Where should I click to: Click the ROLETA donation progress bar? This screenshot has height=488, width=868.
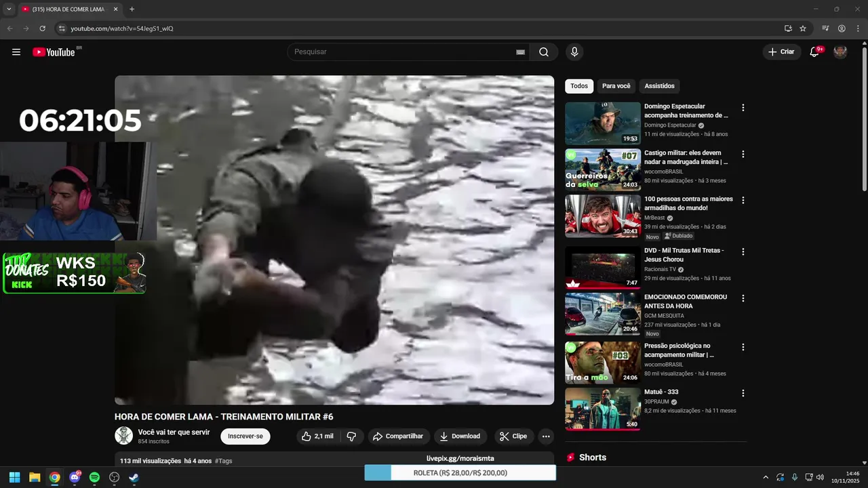pos(460,472)
